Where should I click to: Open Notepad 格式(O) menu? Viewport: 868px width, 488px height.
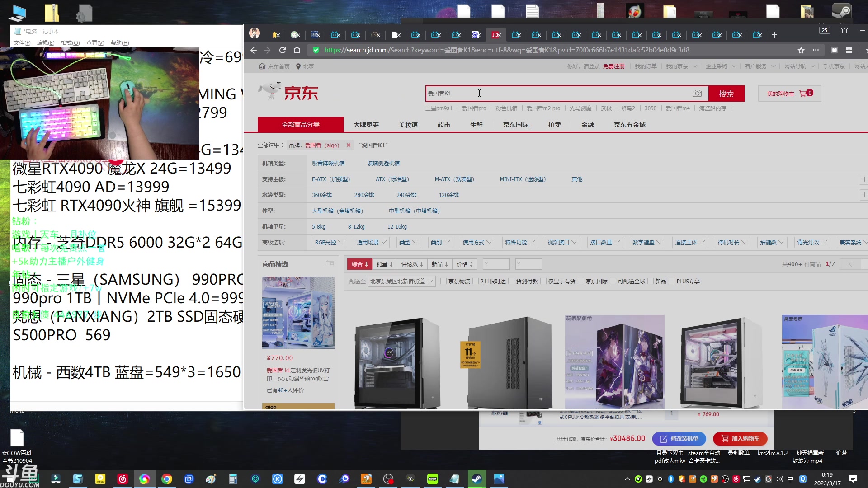pos(70,43)
